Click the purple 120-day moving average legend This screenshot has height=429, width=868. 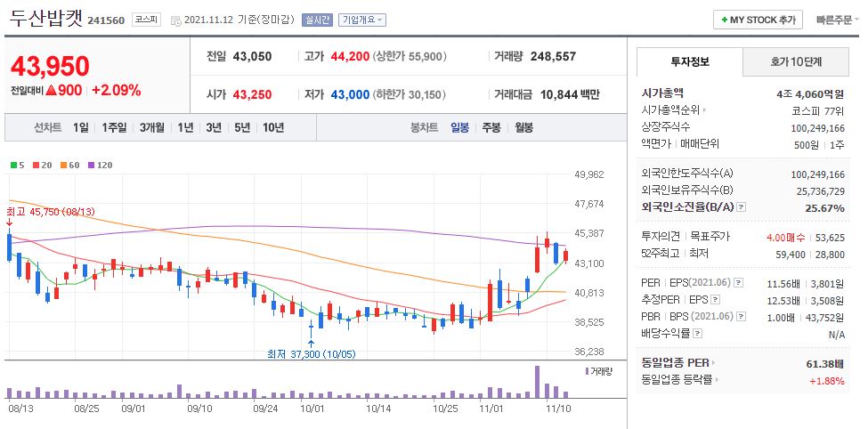pos(101,165)
